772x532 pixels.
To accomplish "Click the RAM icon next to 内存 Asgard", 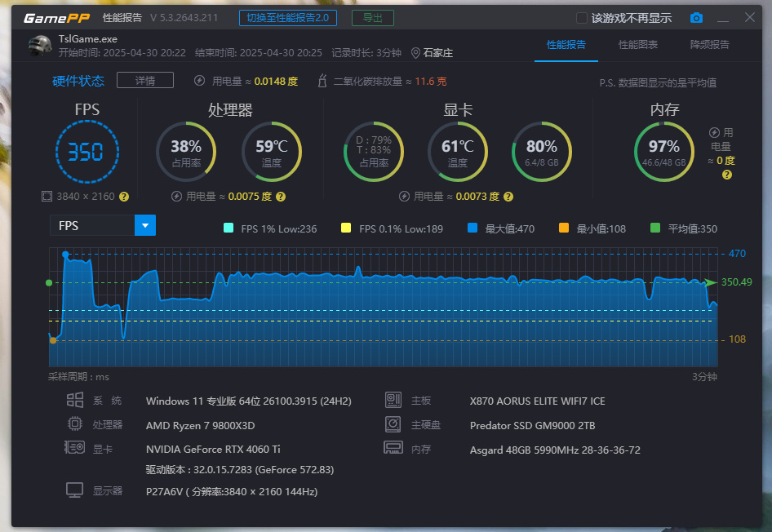I will [393, 447].
